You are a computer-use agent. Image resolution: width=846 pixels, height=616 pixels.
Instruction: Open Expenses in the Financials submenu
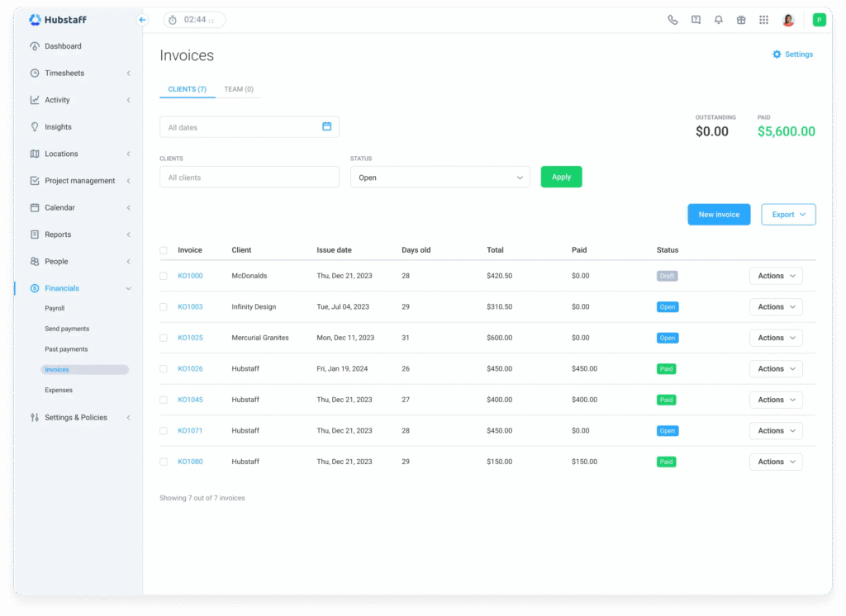click(59, 390)
